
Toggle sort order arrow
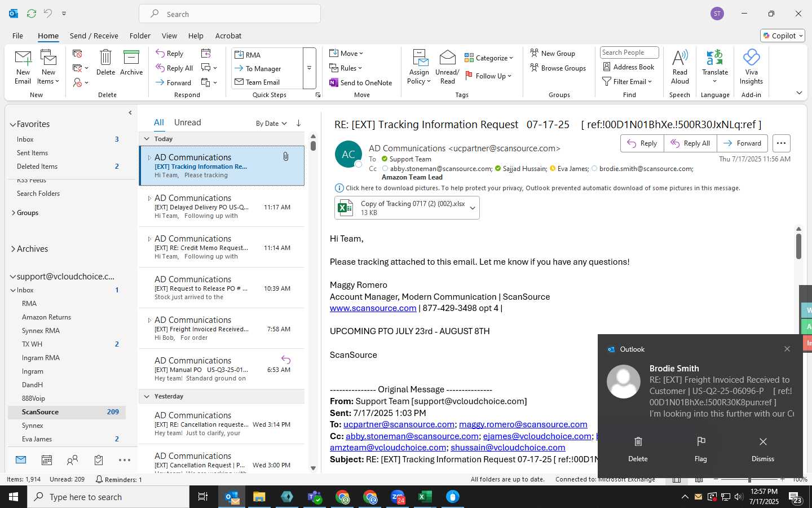pos(298,123)
